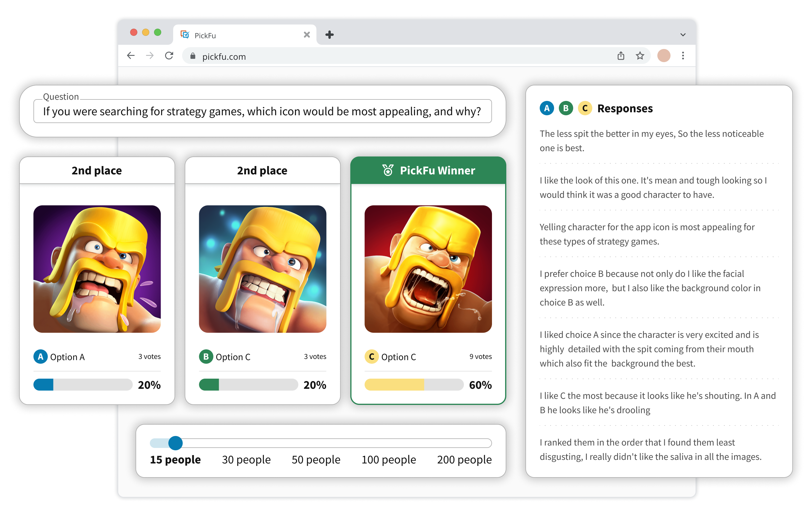Open a new tab with plus

point(330,35)
